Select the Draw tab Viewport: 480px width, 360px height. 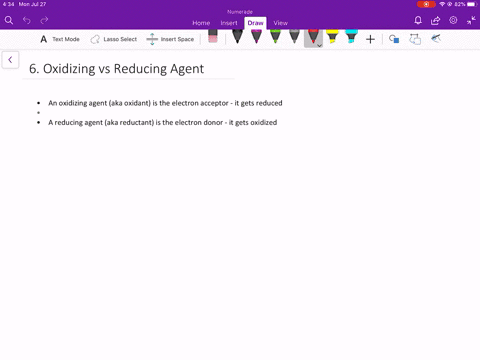[x=255, y=23]
